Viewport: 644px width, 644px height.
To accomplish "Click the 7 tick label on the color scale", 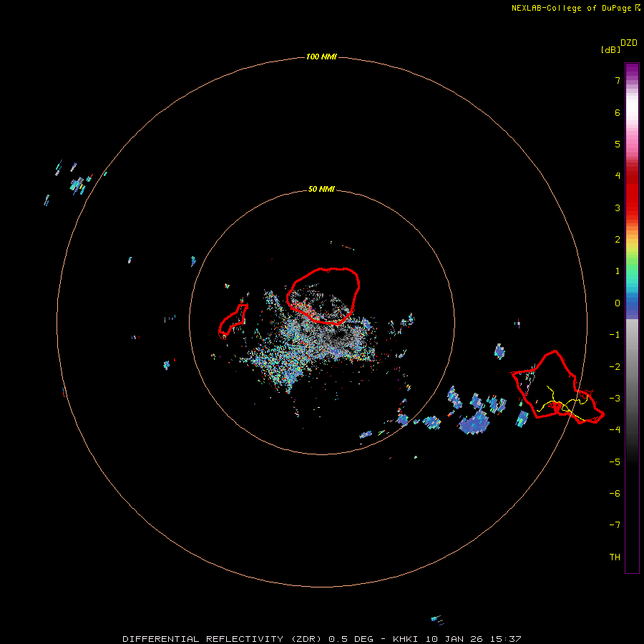I will pos(618,80).
